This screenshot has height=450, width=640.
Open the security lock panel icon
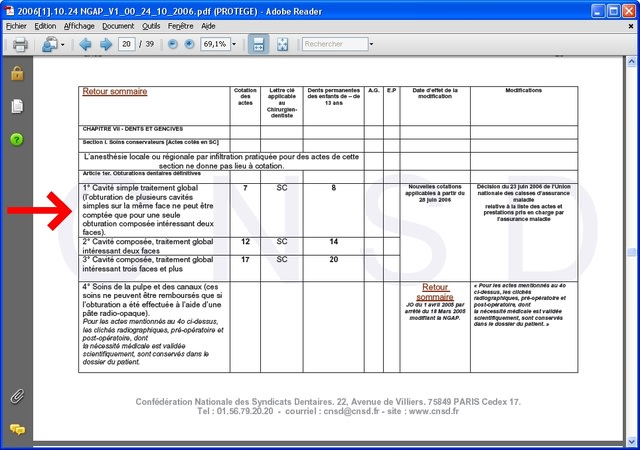click(x=17, y=74)
